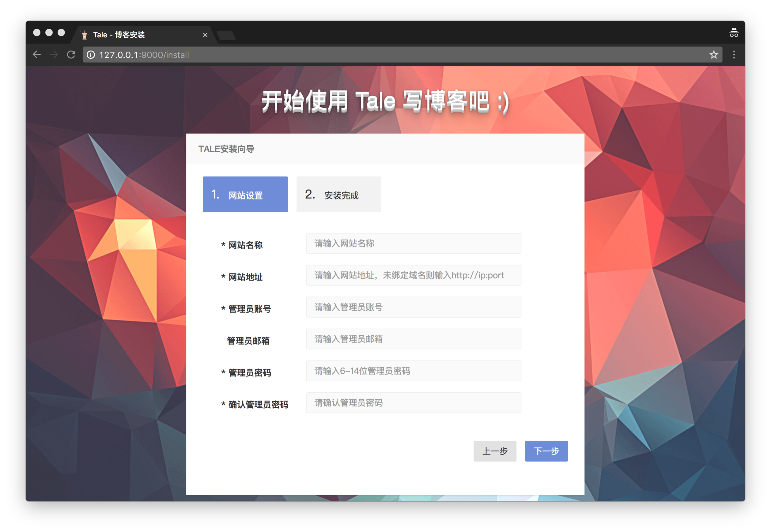
Task: Click the browser forward arrow
Action: tap(54, 55)
